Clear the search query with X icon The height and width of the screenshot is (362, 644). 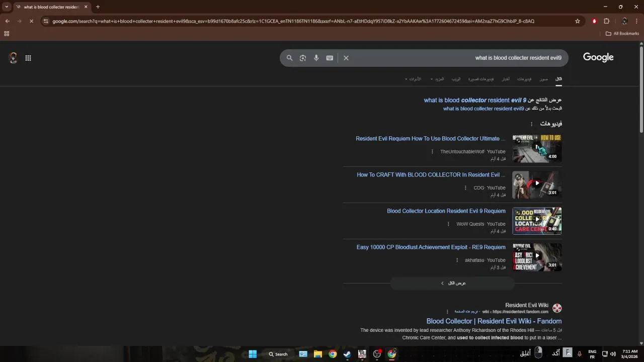346,58
